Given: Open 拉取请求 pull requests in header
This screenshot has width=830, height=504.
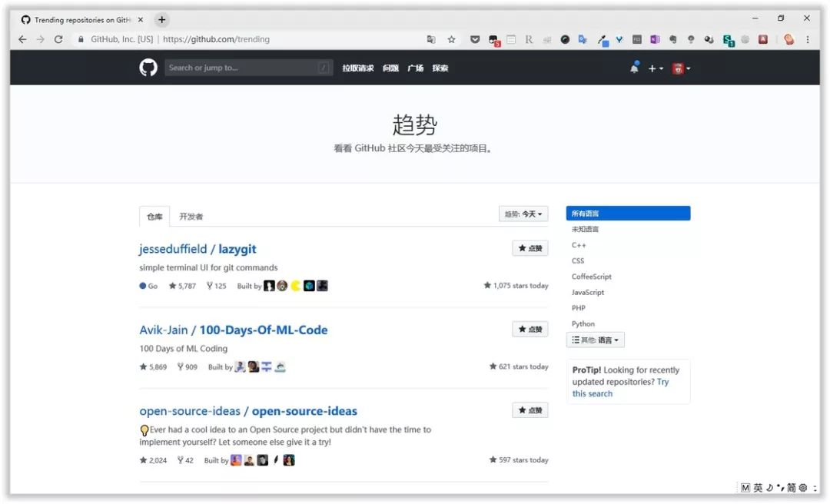Looking at the screenshot, I should point(358,68).
